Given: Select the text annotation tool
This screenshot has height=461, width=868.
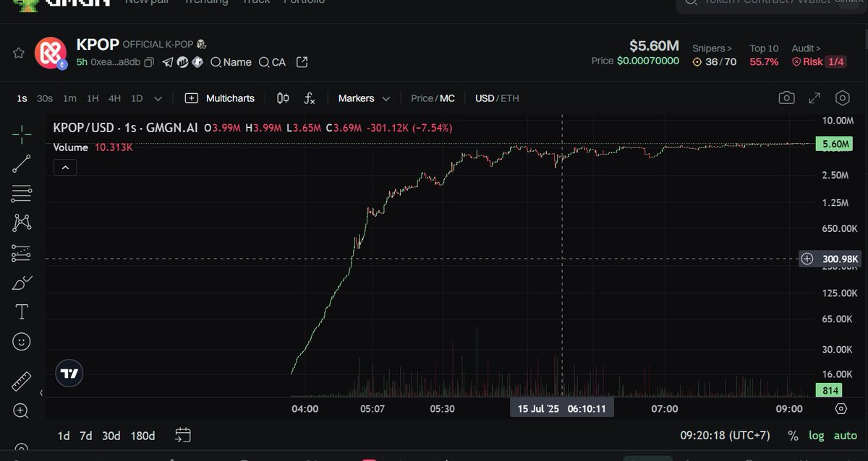Looking at the screenshot, I should tap(22, 312).
